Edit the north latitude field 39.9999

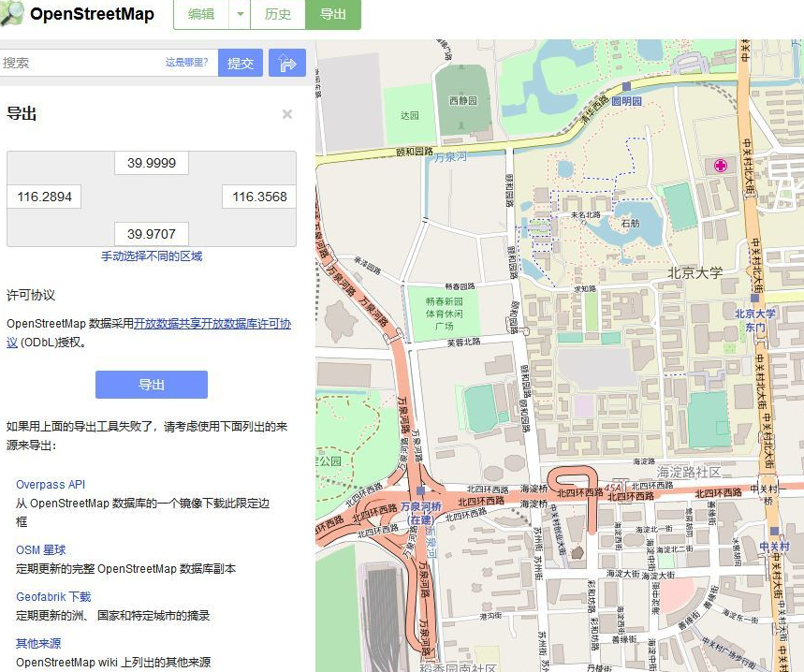point(152,163)
